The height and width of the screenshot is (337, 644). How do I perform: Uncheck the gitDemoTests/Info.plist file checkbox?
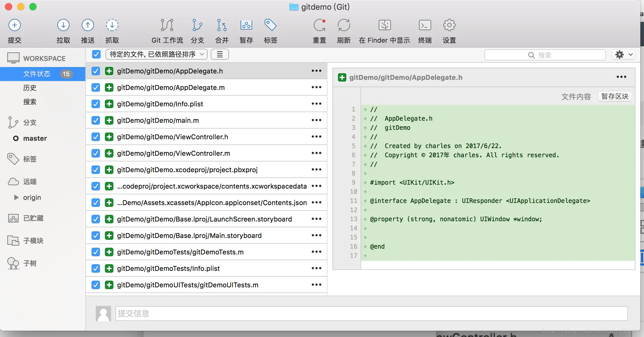96,268
